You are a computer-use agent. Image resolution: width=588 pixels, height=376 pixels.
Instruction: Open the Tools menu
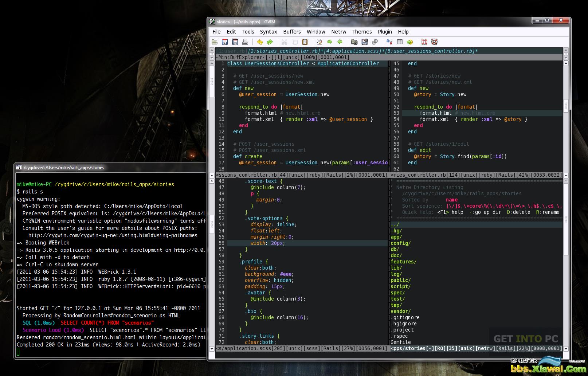tap(248, 32)
